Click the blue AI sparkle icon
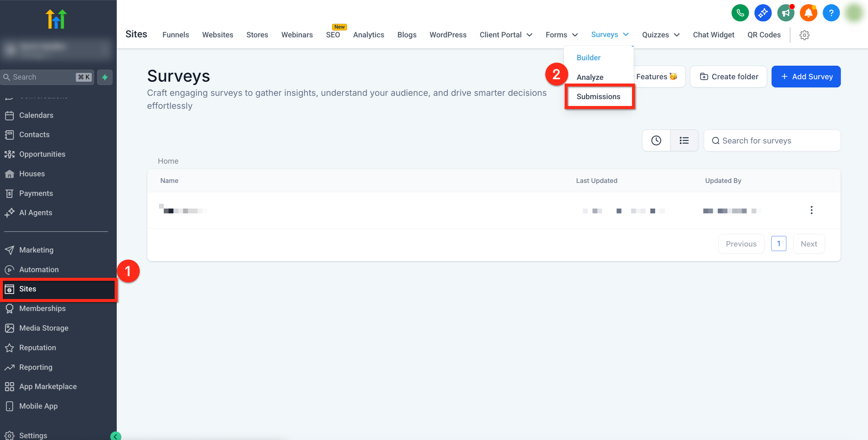 (x=763, y=13)
